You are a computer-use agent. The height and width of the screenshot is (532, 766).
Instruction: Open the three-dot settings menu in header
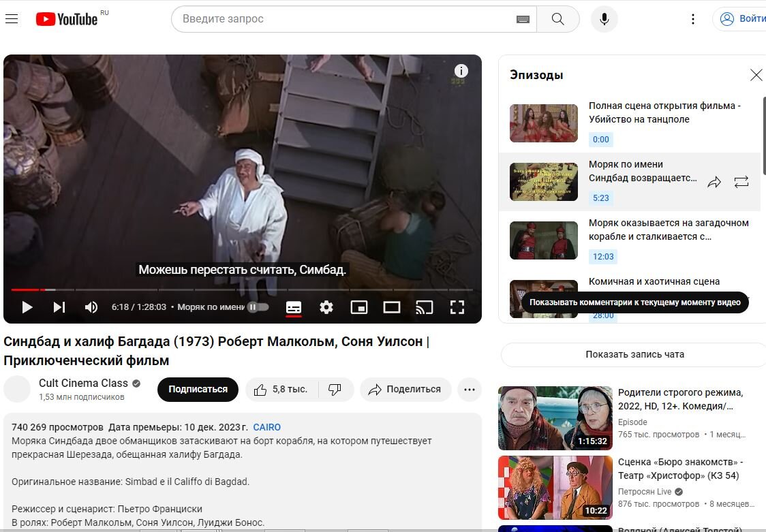pyautogui.click(x=692, y=19)
